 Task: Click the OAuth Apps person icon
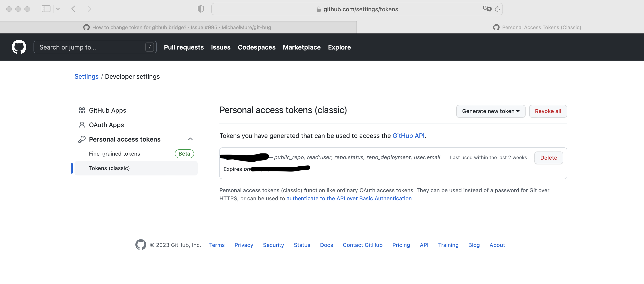pos(82,125)
